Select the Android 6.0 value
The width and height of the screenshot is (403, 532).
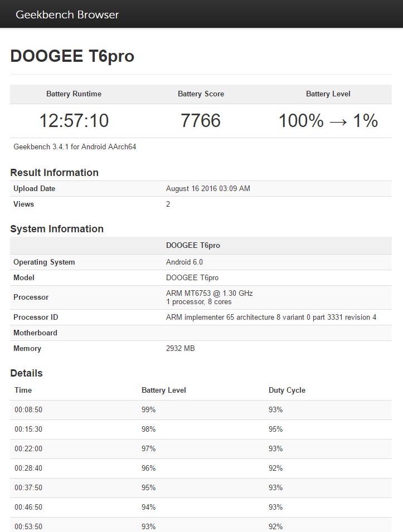pos(184,262)
